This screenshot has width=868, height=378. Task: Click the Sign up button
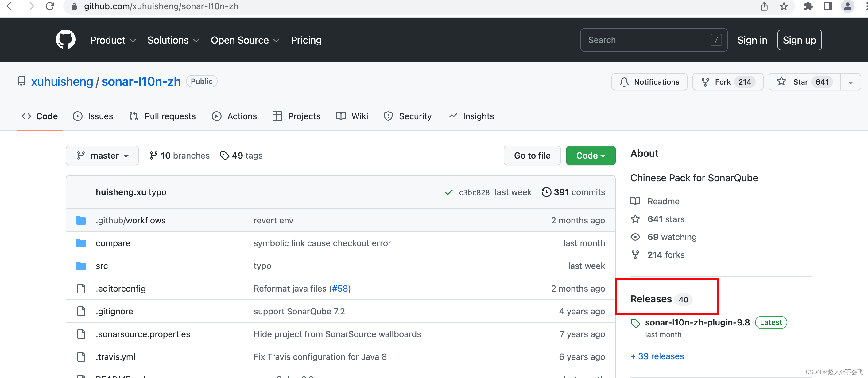tap(799, 40)
